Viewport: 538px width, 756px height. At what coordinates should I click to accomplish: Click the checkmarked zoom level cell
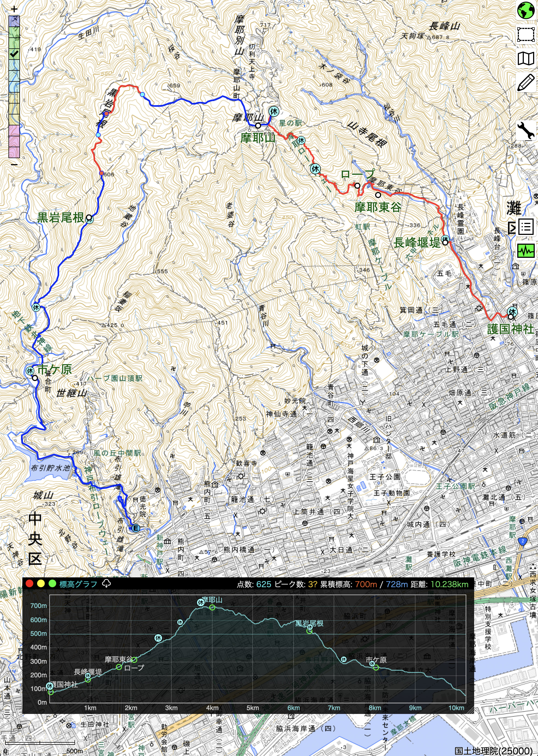click(x=14, y=54)
